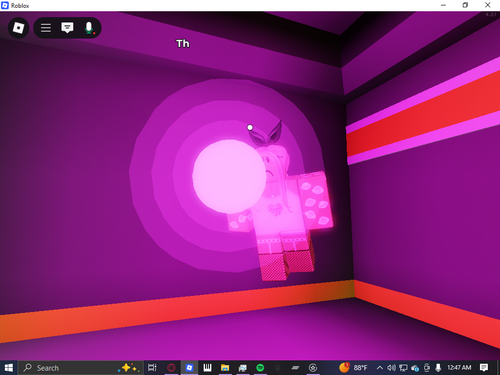The height and width of the screenshot is (375, 500).
Task: Open the OneDrive cloud tray icon
Action: (415, 368)
